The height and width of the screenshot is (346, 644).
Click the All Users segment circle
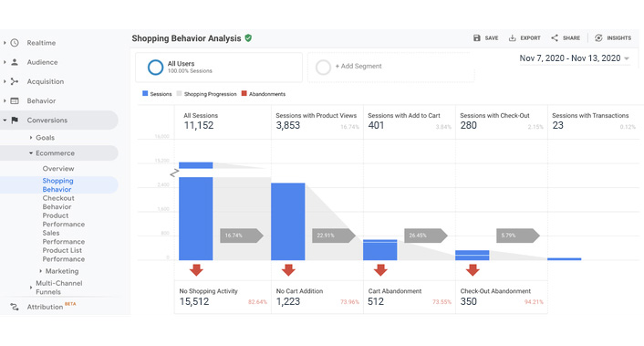(x=155, y=67)
